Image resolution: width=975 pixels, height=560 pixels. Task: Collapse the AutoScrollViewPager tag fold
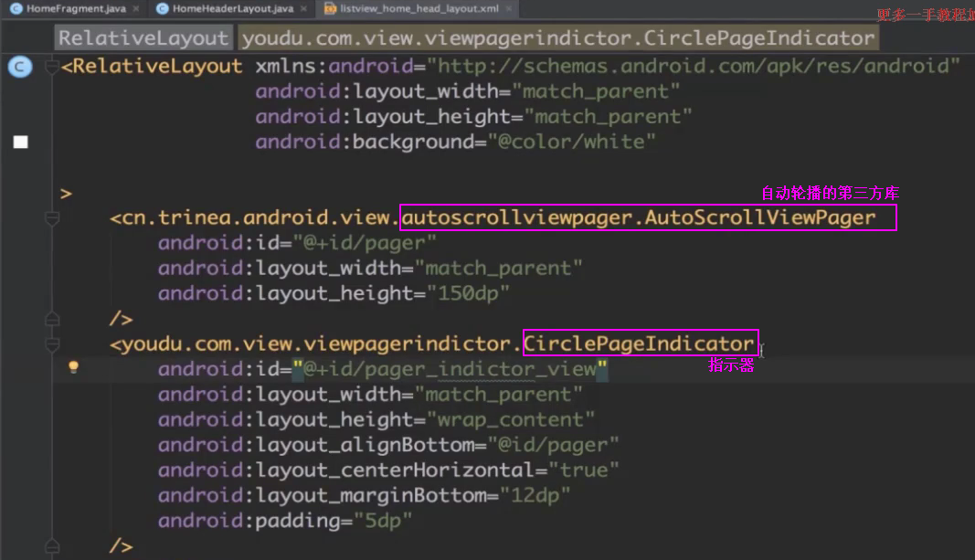52,218
